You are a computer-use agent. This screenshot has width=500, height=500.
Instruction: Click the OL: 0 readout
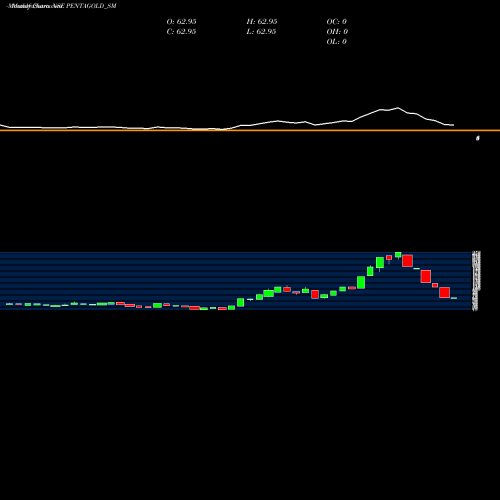pos(337,41)
